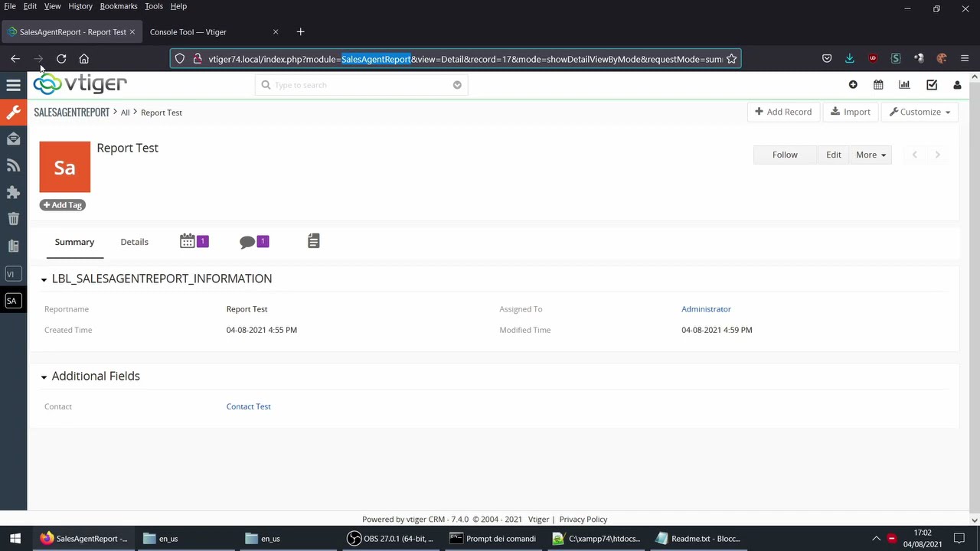Open the Bookmarks menu

point(119,6)
